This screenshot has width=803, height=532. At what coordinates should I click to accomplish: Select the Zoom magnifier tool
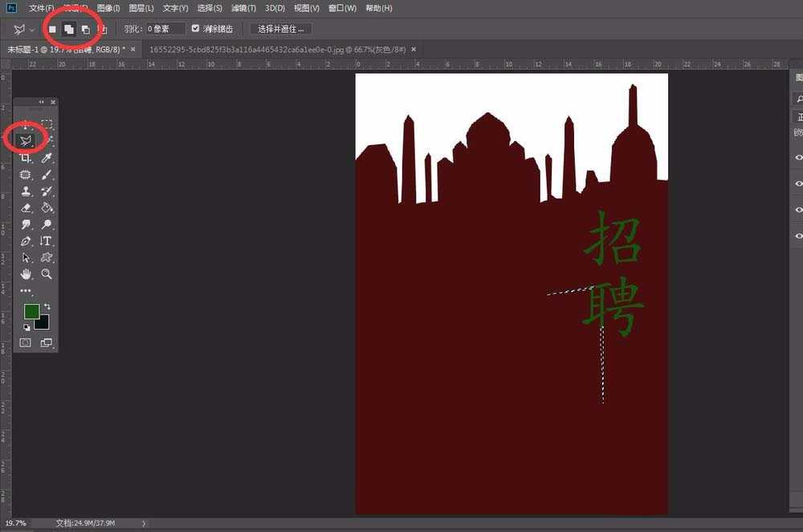click(47, 274)
